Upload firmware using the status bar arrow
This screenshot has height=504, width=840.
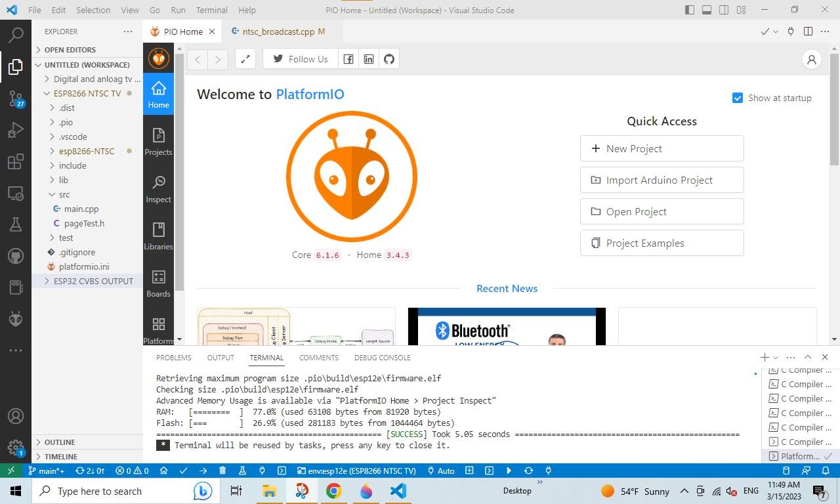click(203, 471)
